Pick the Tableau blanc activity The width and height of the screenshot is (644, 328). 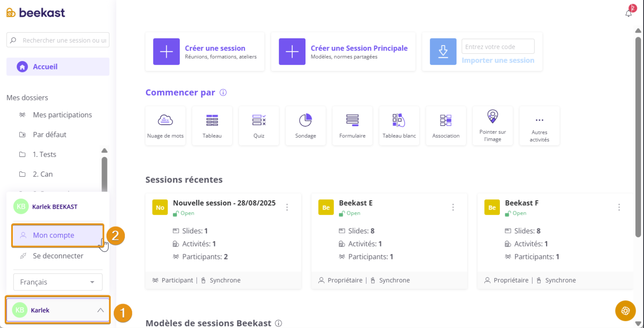399,126
